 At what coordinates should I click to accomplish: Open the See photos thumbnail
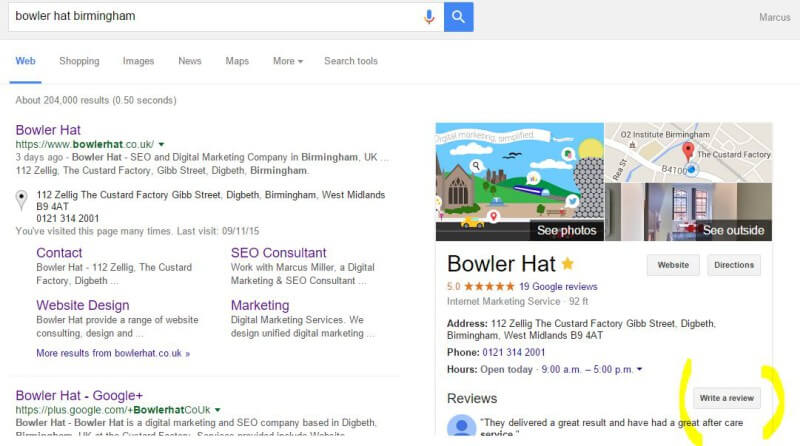point(520,182)
